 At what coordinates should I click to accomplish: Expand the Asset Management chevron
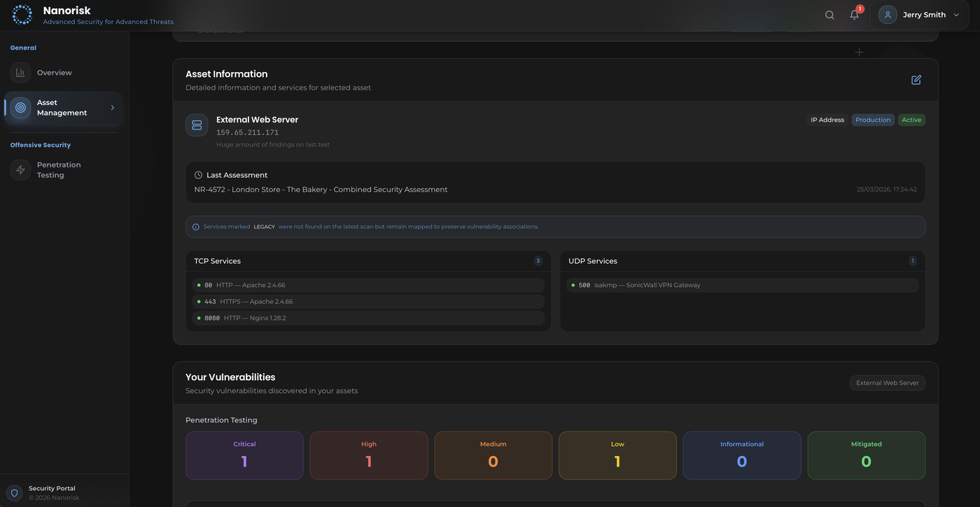pos(112,107)
